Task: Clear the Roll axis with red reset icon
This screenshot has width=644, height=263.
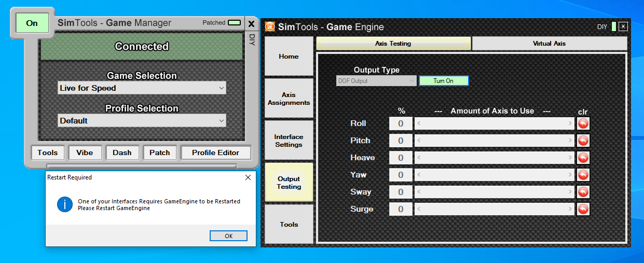Action: (583, 123)
